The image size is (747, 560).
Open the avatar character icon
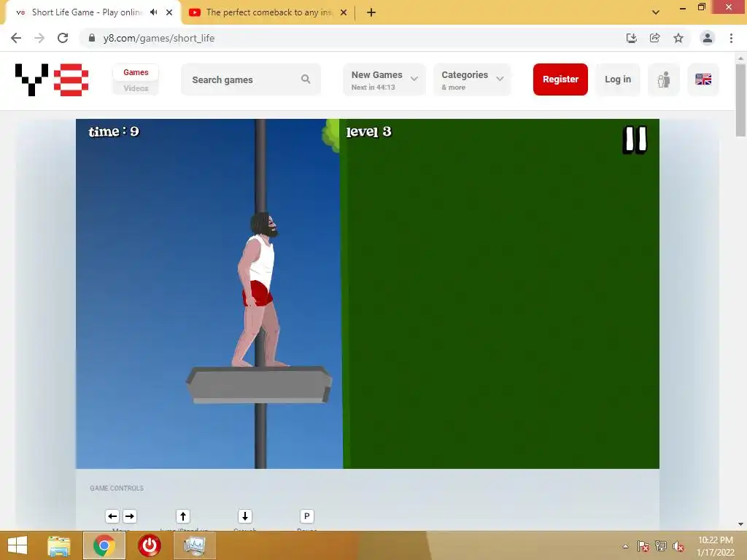pos(664,79)
